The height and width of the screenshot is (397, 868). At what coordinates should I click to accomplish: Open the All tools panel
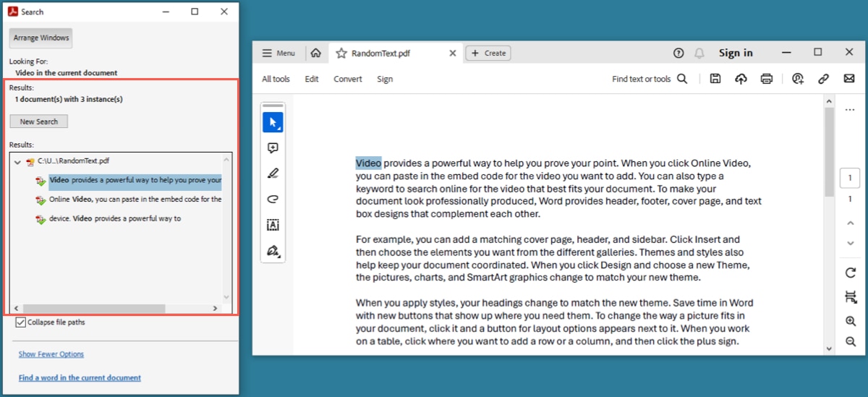pos(276,79)
